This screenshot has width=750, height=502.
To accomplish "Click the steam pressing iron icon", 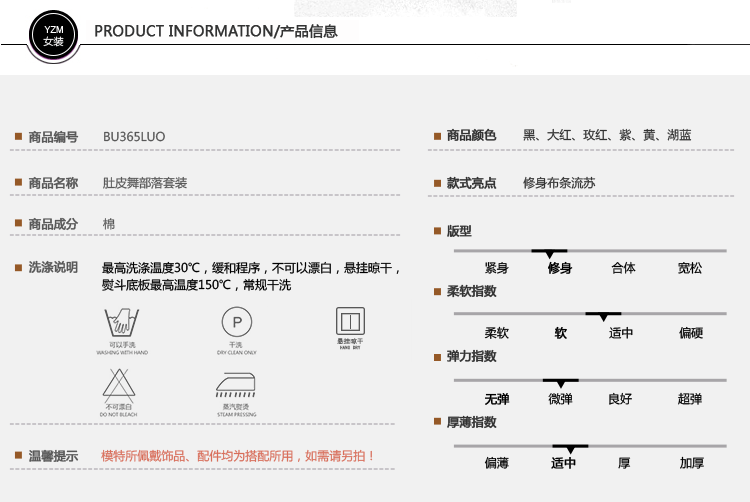I will click(236, 385).
